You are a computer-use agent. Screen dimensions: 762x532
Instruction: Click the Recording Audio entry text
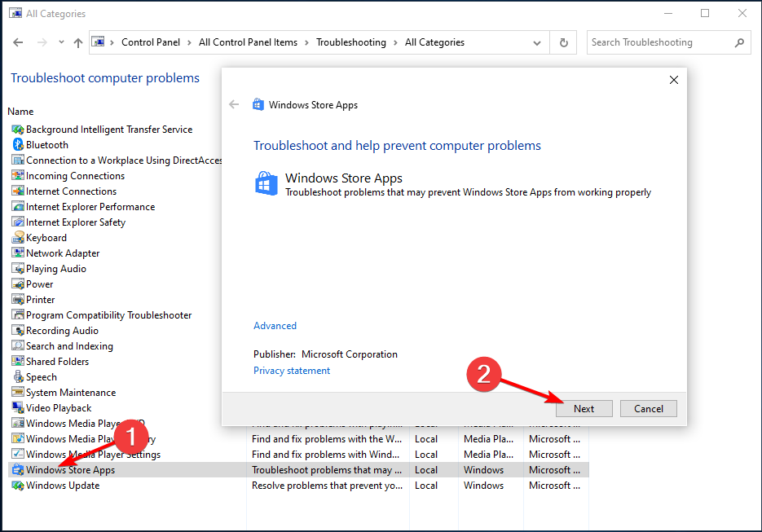click(62, 331)
